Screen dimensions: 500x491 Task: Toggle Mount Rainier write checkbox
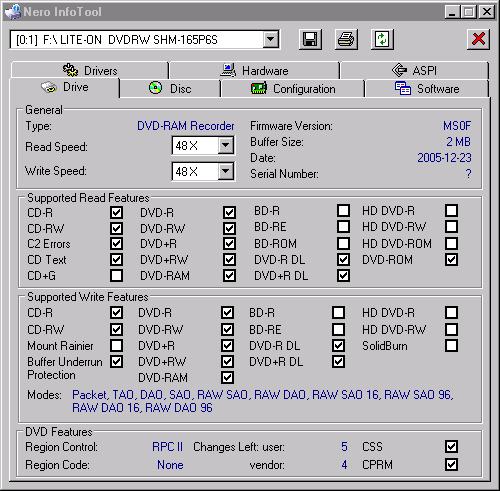tap(116, 345)
